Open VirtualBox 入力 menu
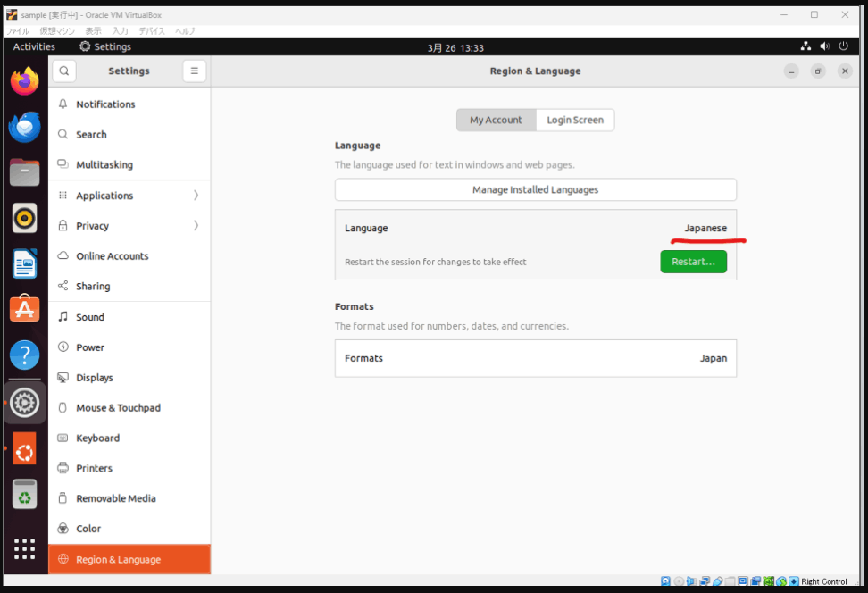868x593 pixels. point(121,31)
